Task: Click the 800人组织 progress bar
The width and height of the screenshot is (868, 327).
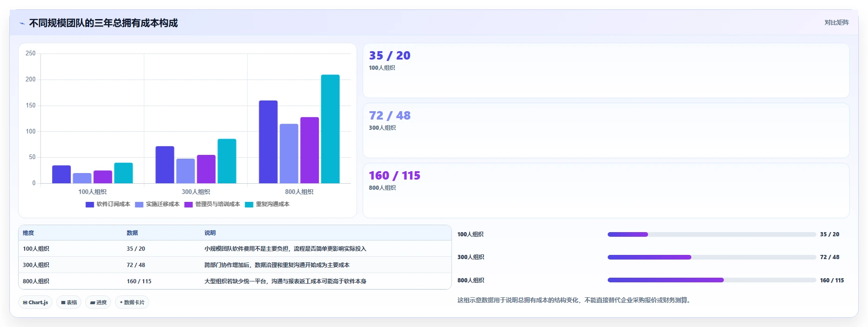Action: (x=712, y=280)
